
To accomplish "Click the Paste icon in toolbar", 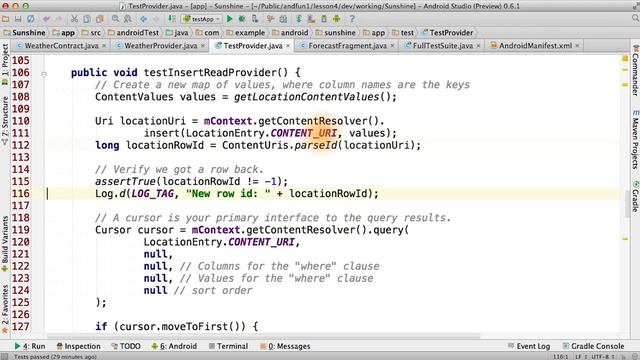I will [x=100, y=19].
